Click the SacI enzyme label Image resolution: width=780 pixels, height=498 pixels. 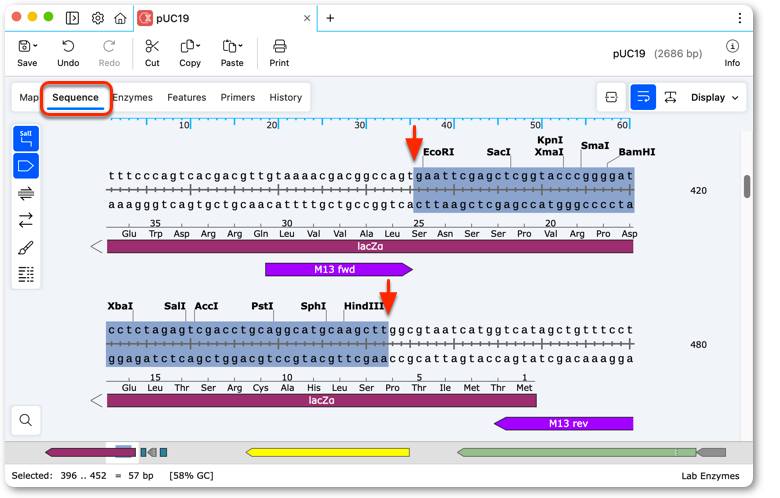coord(498,152)
